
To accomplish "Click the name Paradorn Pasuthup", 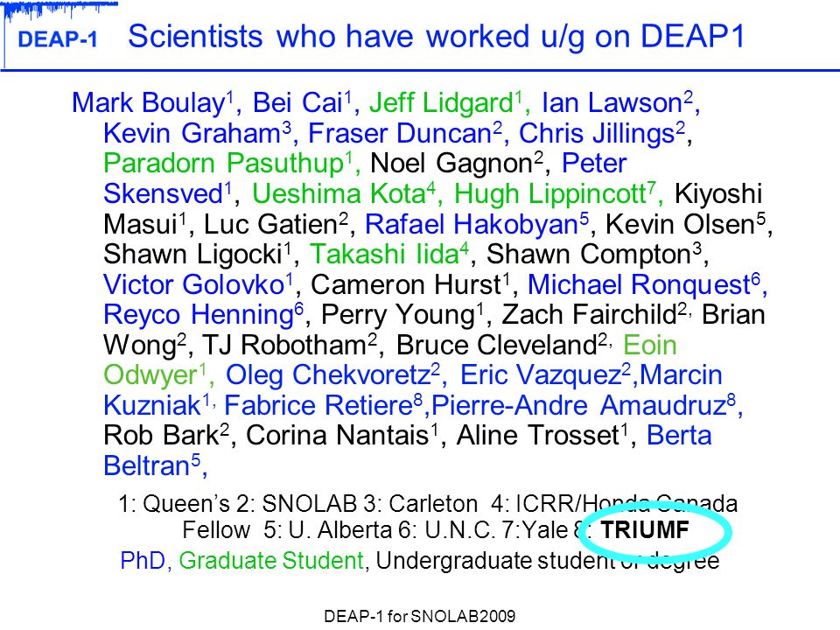I will coord(224,164).
